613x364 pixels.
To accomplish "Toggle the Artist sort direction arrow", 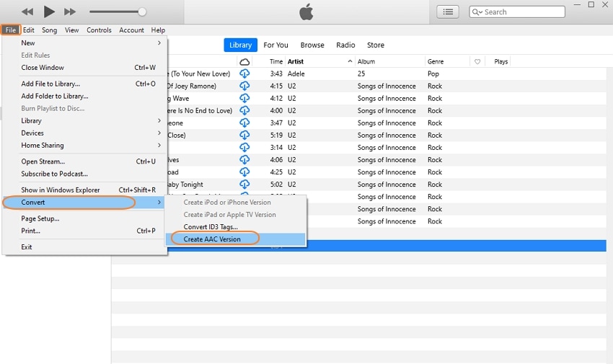I will tap(350, 61).
